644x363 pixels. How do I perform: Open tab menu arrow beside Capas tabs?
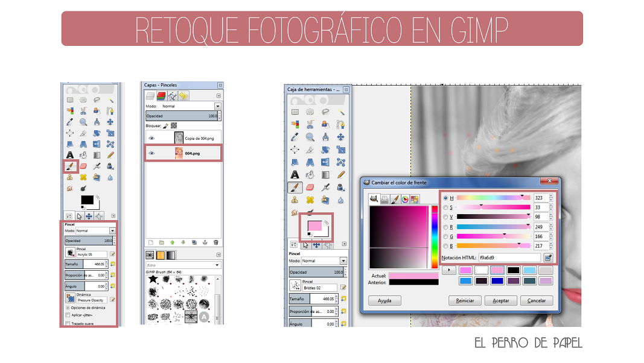(218, 96)
